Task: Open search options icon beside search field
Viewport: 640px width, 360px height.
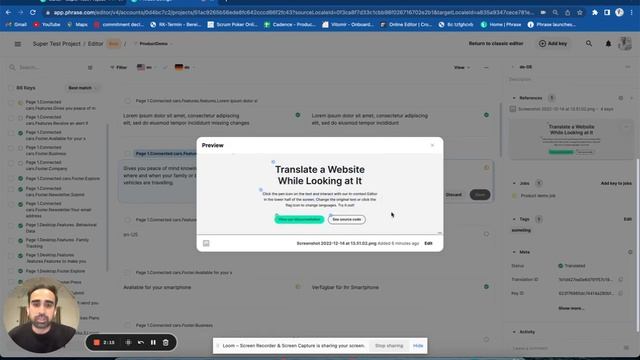Action: 90,68
